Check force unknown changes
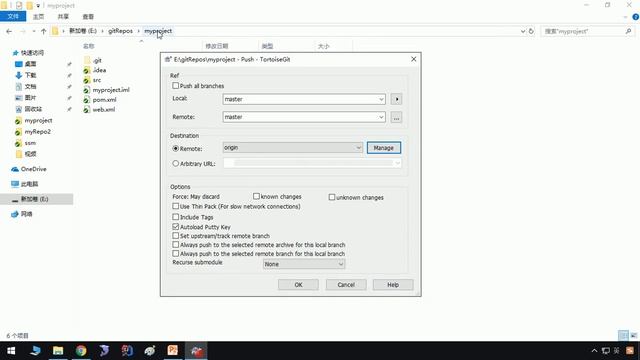Image resolution: width=640 pixels, height=360 pixels. [x=332, y=197]
